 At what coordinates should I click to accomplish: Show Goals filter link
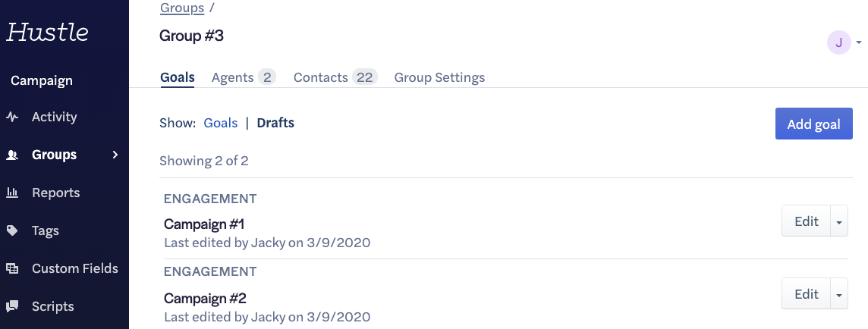click(220, 123)
